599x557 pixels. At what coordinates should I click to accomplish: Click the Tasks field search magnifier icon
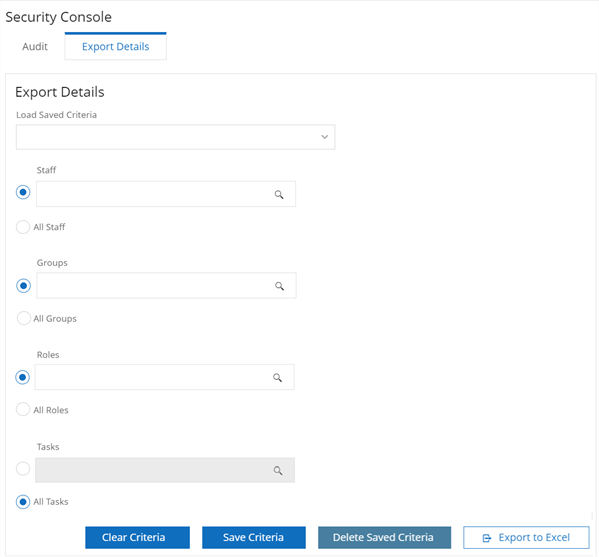278,470
